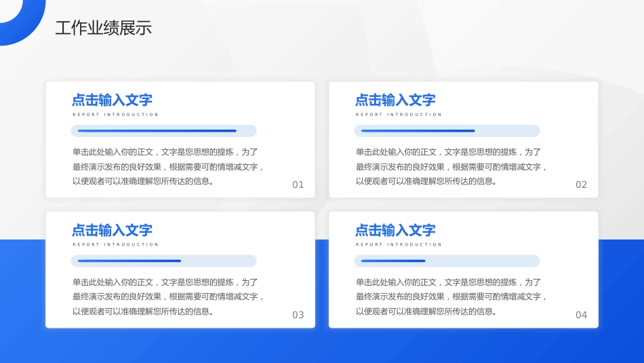Select the body paragraph in card 02

point(451,166)
